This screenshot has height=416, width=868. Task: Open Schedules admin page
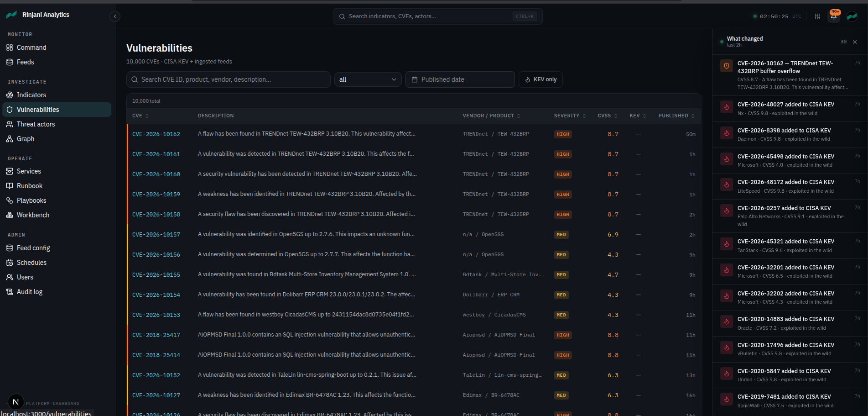click(x=57, y=263)
